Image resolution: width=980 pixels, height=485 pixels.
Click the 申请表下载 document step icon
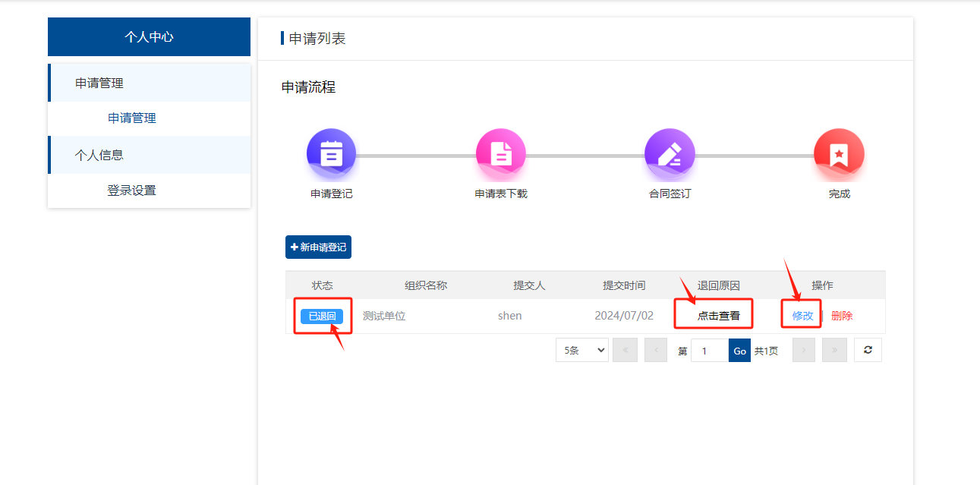click(500, 153)
